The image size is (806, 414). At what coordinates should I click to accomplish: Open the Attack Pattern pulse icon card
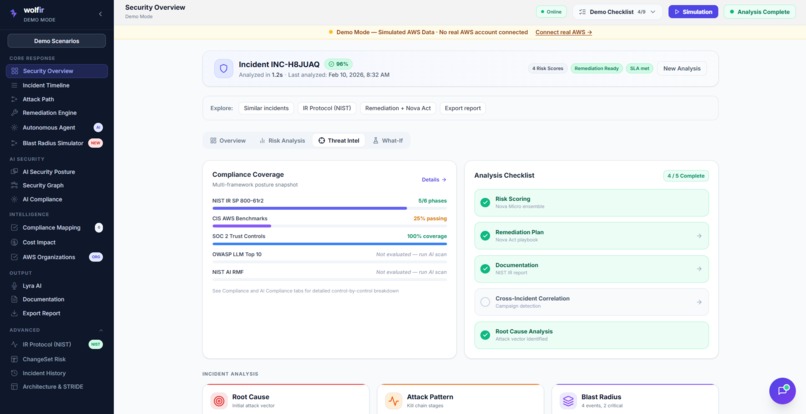[x=394, y=401]
